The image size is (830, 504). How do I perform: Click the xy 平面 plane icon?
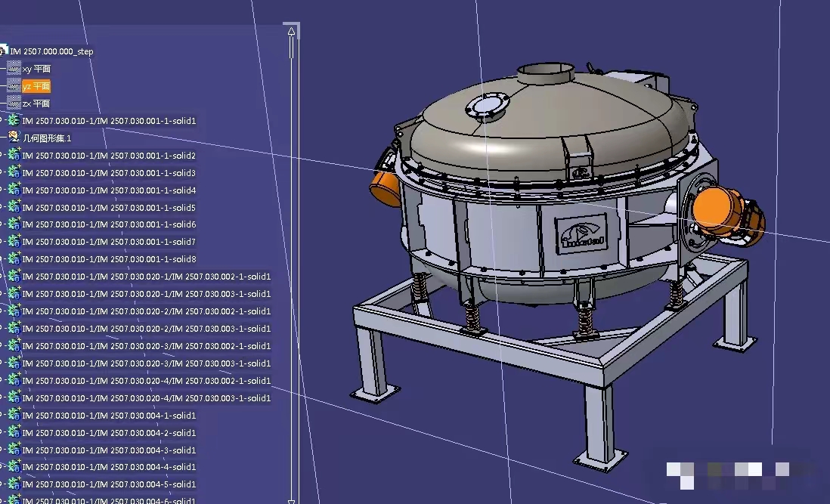(14, 68)
